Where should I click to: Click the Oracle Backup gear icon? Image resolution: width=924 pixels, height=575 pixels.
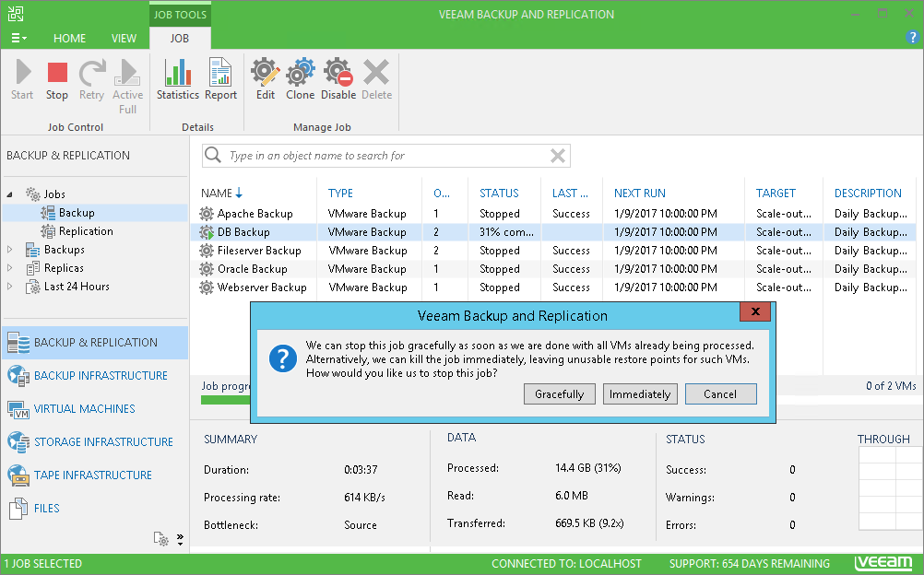(x=207, y=269)
